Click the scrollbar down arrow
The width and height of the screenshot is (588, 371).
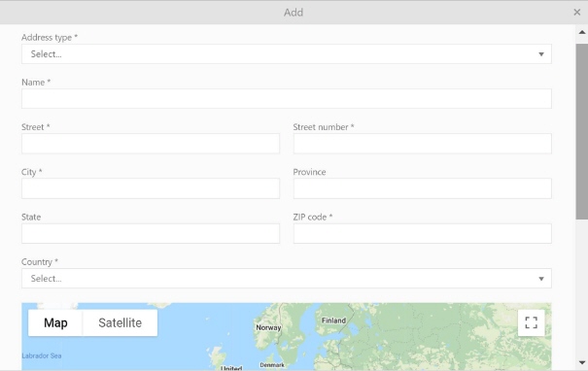point(581,363)
